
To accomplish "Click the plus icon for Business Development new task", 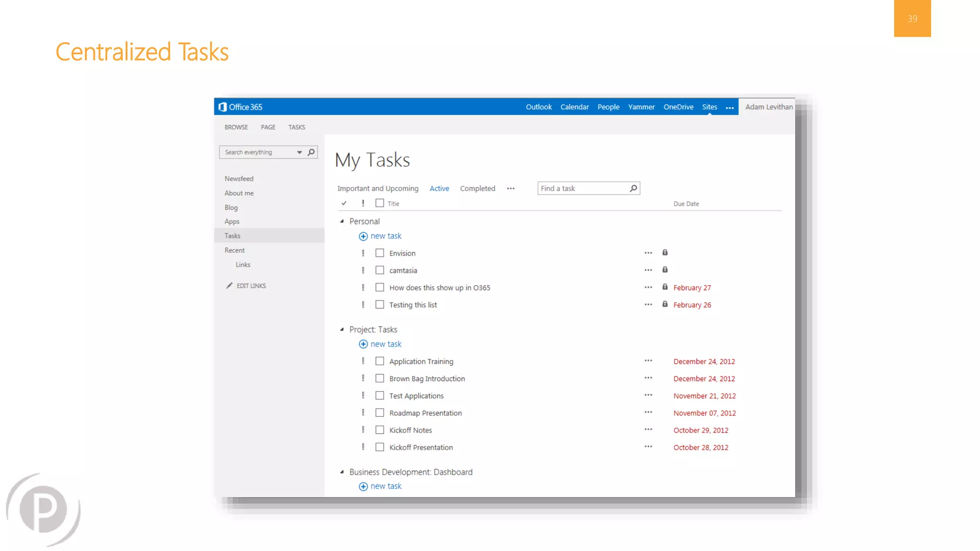I will (x=363, y=486).
